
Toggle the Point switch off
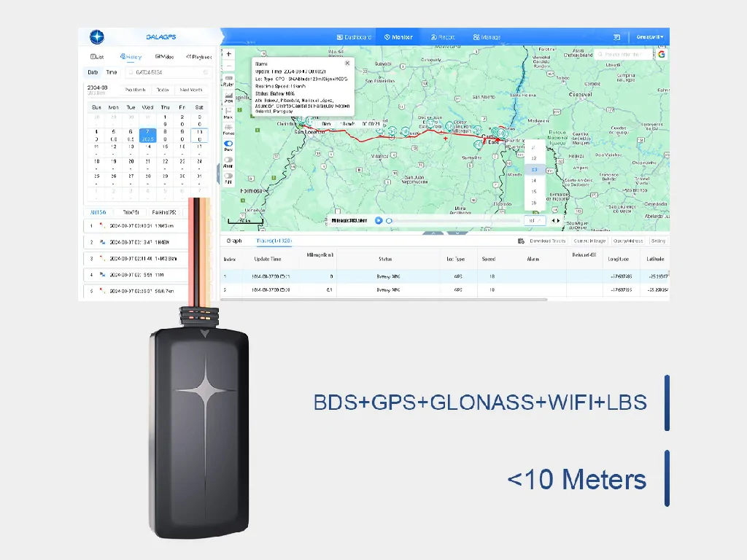(228, 144)
